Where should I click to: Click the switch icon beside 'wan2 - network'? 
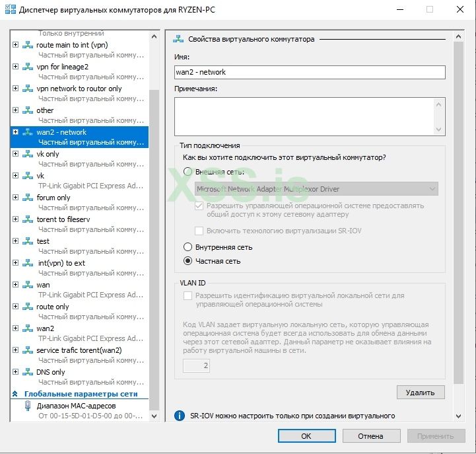[28, 132]
